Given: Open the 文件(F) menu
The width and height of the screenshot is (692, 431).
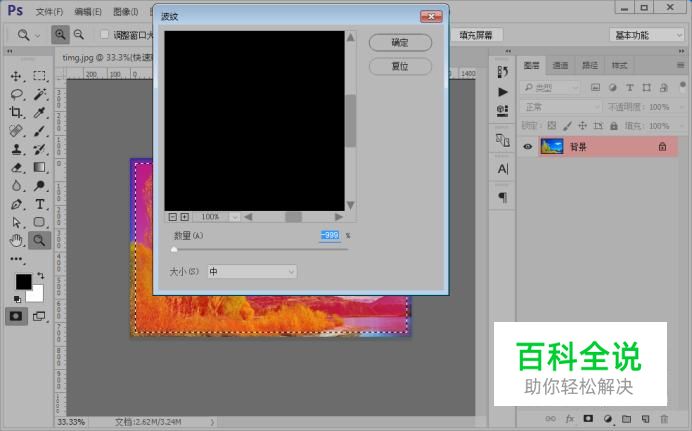Looking at the screenshot, I should (49, 11).
